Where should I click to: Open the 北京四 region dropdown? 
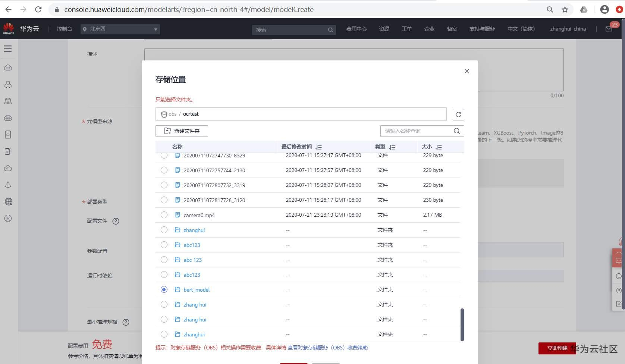(120, 29)
